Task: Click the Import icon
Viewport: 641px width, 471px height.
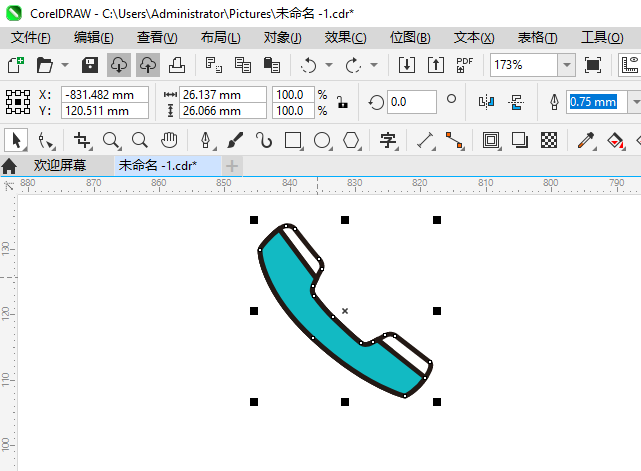Action: tap(407, 65)
